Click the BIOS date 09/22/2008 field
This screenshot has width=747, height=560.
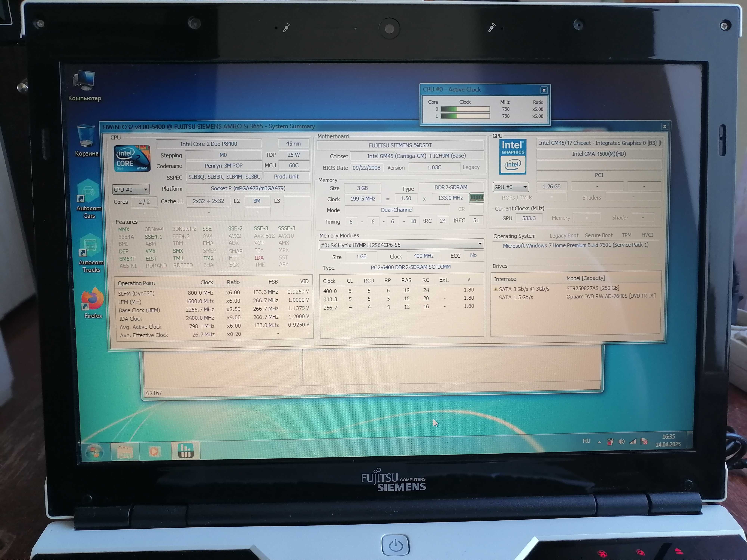point(366,168)
